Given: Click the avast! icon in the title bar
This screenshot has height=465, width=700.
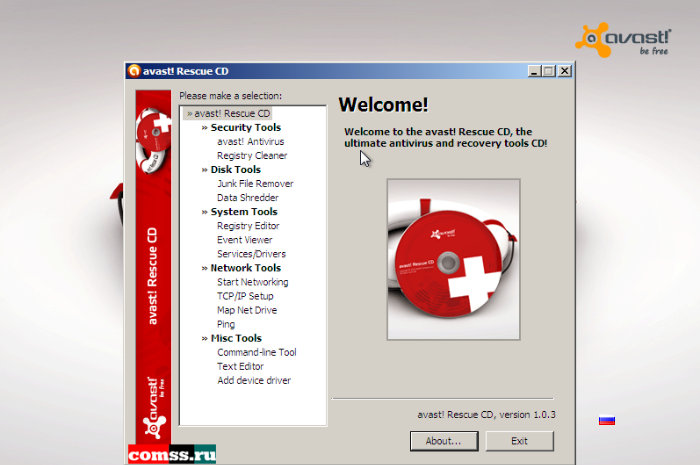Looking at the screenshot, I should coord(133,71).
